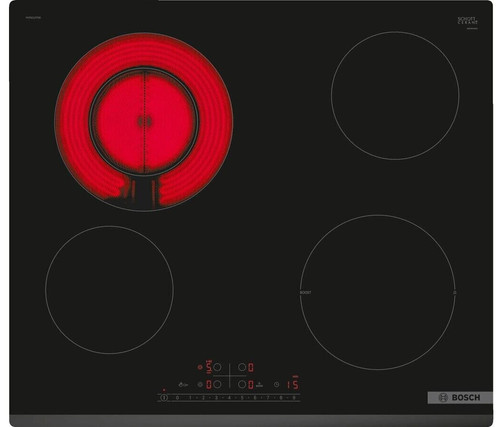Touch the rear-right cooking zone circle

click(395, 96)
